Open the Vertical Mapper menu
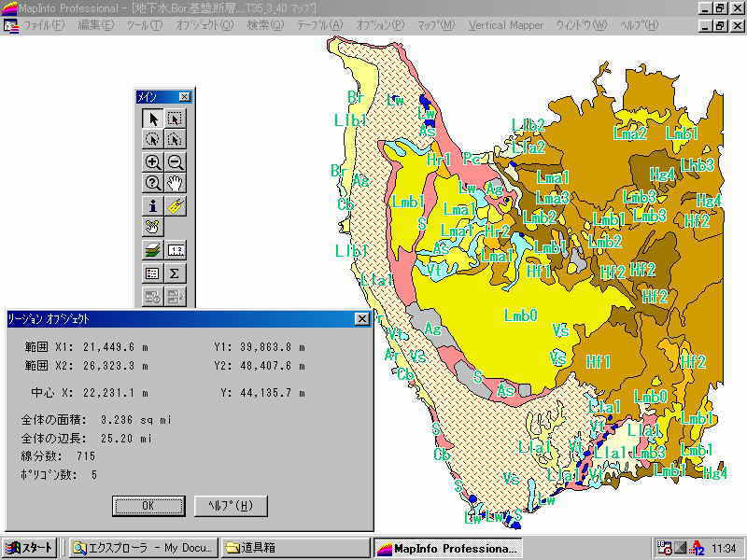 point(506,25)
